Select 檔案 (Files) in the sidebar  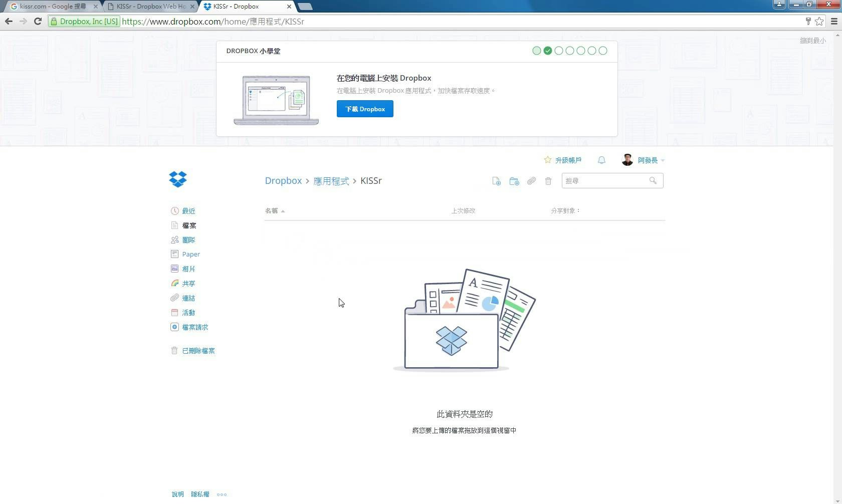(189, 225)
